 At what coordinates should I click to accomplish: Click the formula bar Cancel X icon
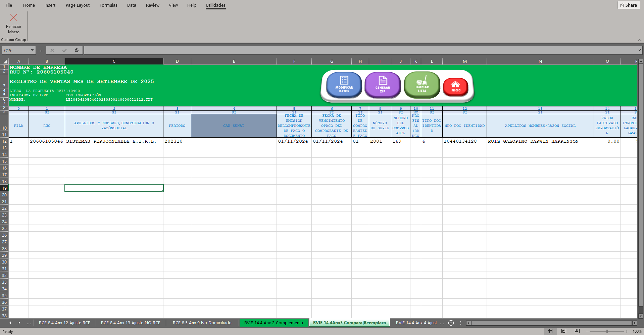(52, 50)
